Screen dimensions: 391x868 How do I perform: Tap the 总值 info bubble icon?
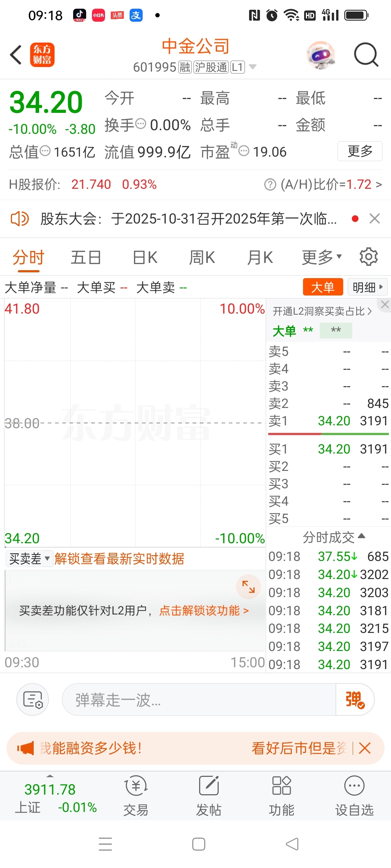45,150
